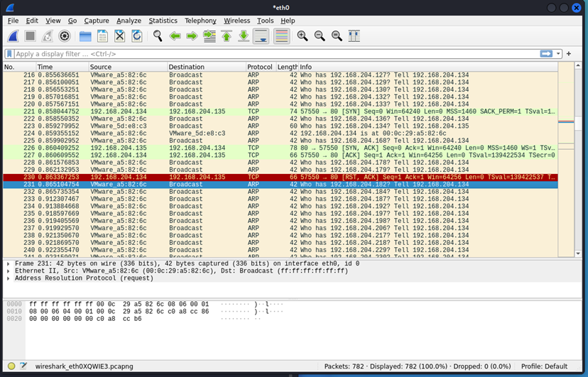Click the expert information circle in status bar
Viewport: 588px width, 377px height.
click(x=11, y=366)
